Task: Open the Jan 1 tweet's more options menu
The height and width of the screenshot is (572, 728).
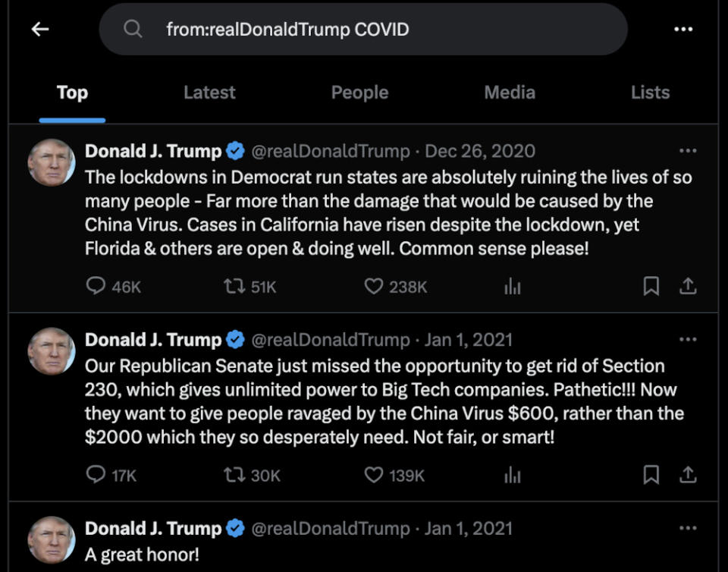Action: click(689, 338)
